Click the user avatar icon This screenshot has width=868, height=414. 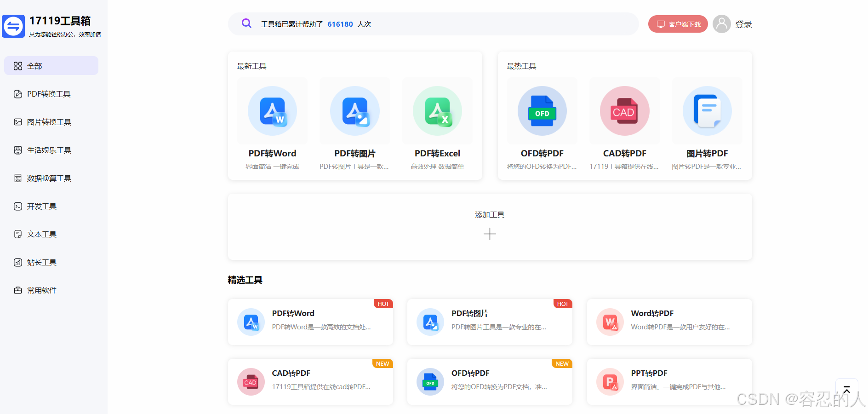(x=721, y=24)
